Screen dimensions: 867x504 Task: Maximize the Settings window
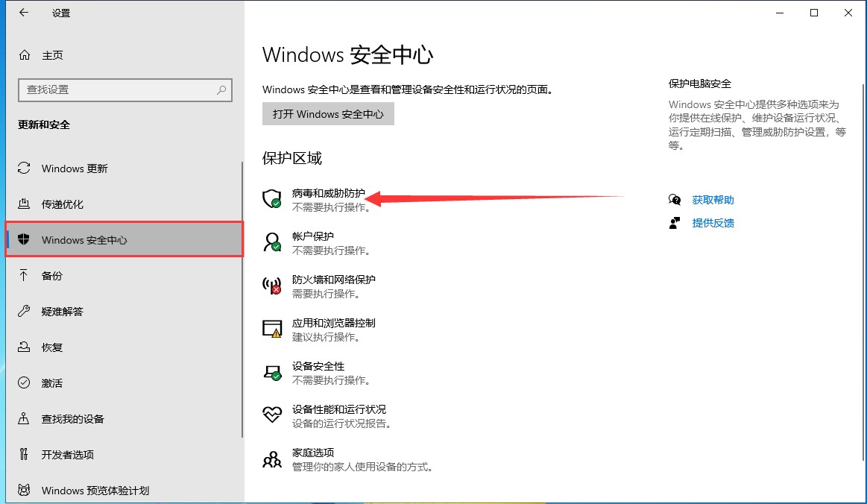tap(814, 13)
